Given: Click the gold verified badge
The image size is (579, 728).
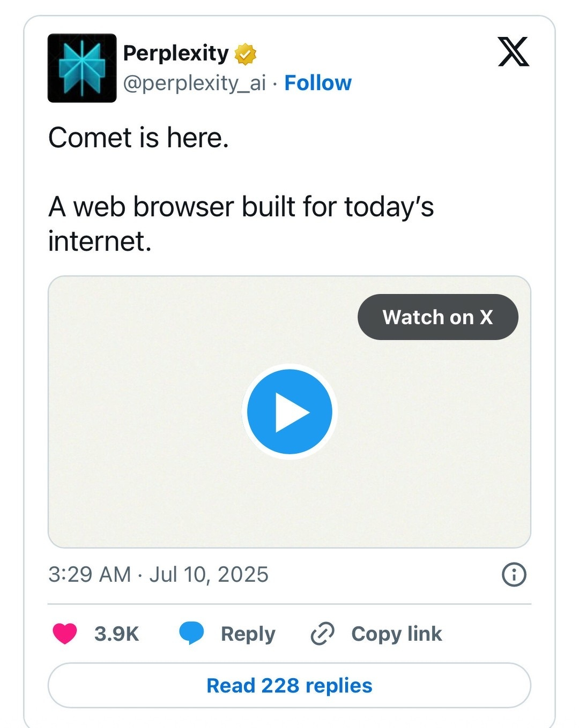Looking at the screenshot, I should click(x=246, y=54).
